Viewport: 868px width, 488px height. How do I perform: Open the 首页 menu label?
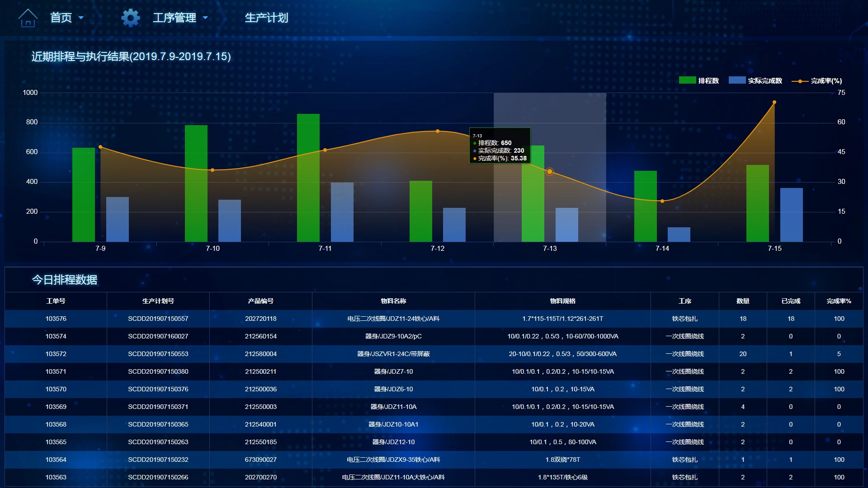click(x=61, y=18)
